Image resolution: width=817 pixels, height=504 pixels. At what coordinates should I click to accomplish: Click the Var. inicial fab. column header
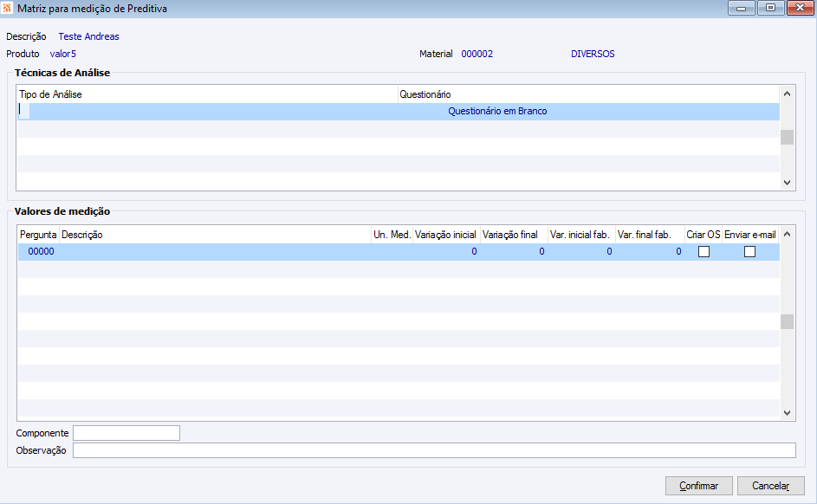pyautogui.click(x=581, y=235)
